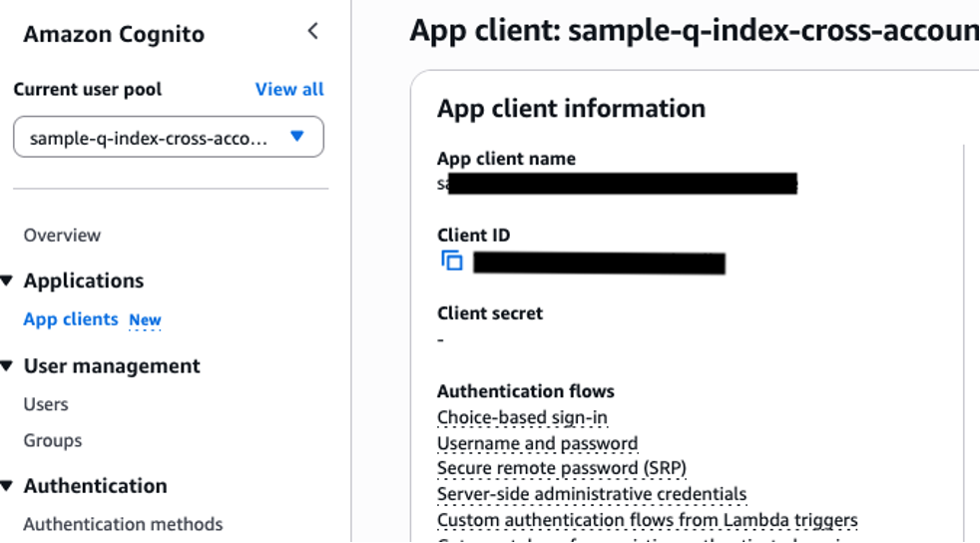
Task: Open the Overview page
Action: 62,236
